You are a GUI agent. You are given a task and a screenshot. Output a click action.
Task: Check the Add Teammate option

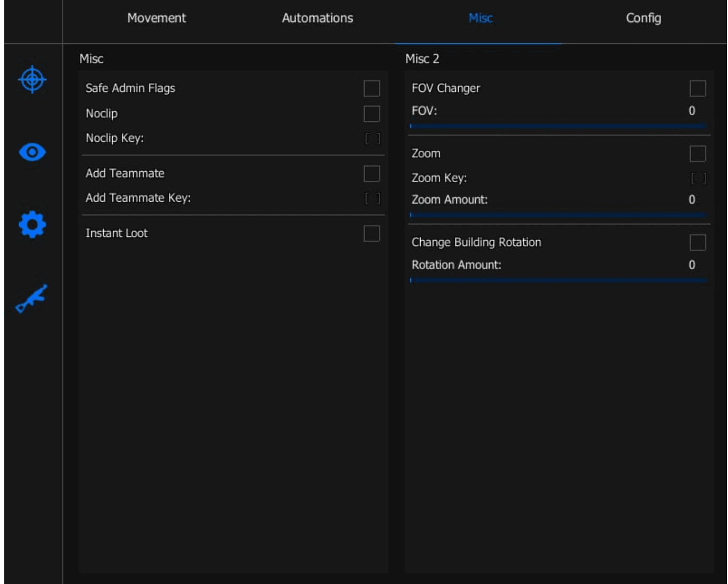tap(371, 174)
